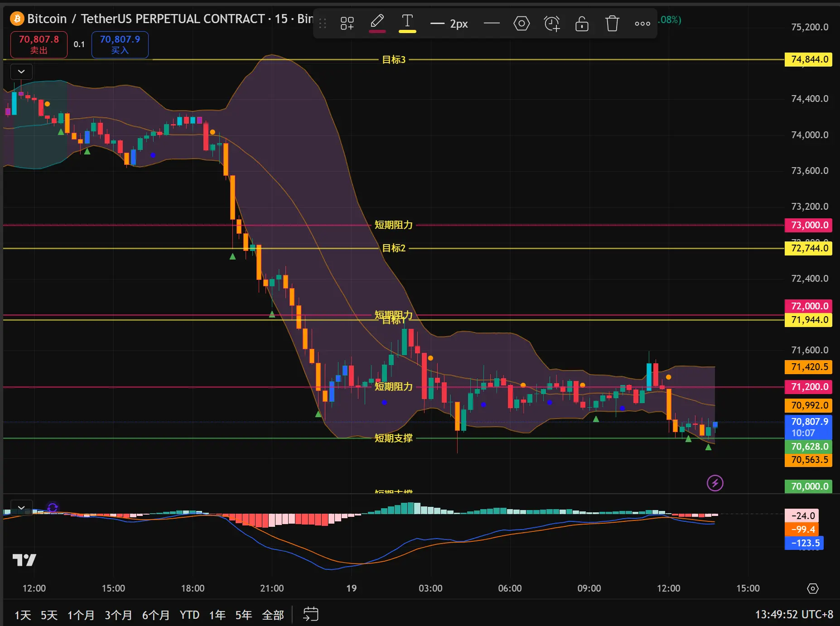Open more options three-dots menu

pyautogui.click(x=642, y=24)
